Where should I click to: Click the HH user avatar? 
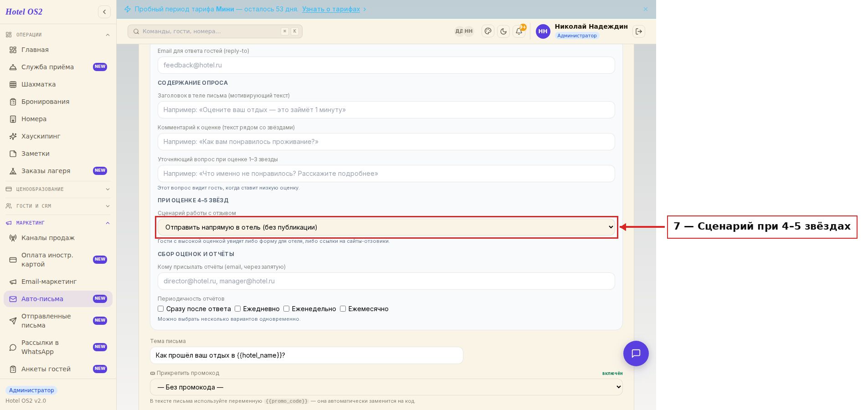coord(543,31)
